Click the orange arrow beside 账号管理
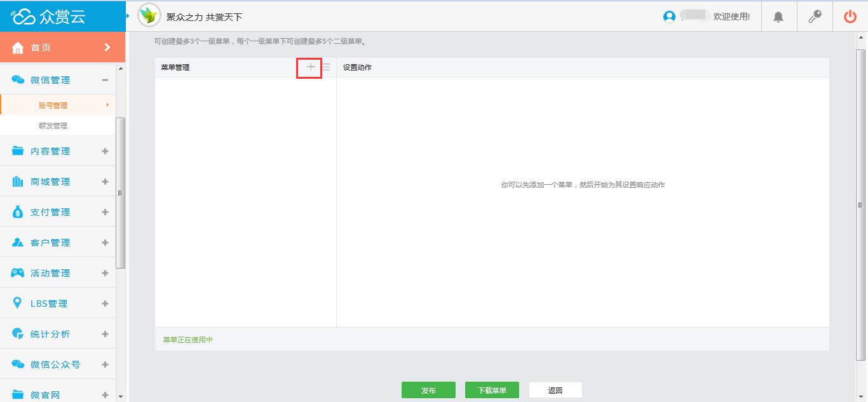This screenshot has height=402, width=868. pyautogui.click(x=107, y=105)
